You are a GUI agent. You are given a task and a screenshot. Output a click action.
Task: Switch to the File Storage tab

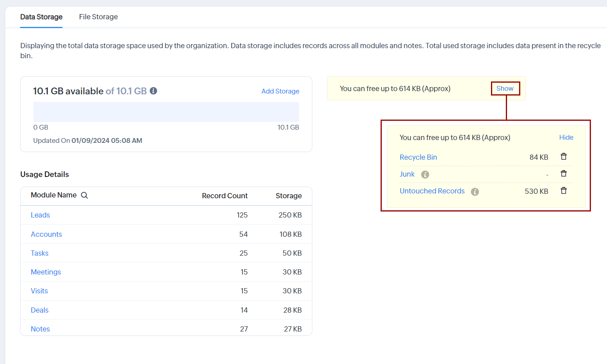pyautogui.click(x=98, y=17)
